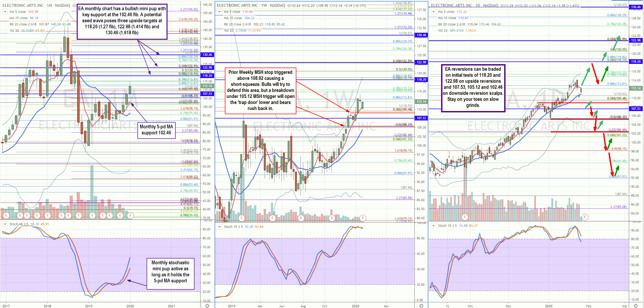The height and width of the screenshot is (308, 644).
Task: Collapse indicator legend on monthly chart
Action: click(x=5, y=12)
